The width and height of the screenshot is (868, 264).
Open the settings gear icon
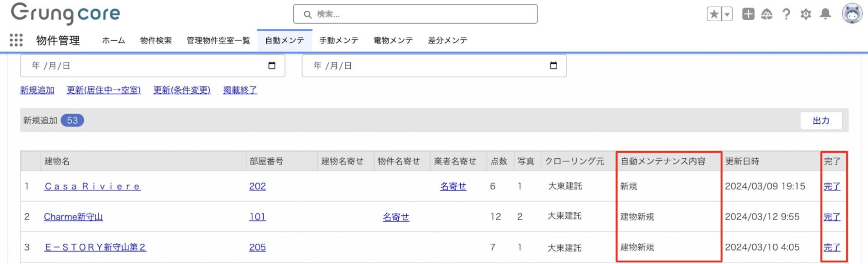point(806,14)
